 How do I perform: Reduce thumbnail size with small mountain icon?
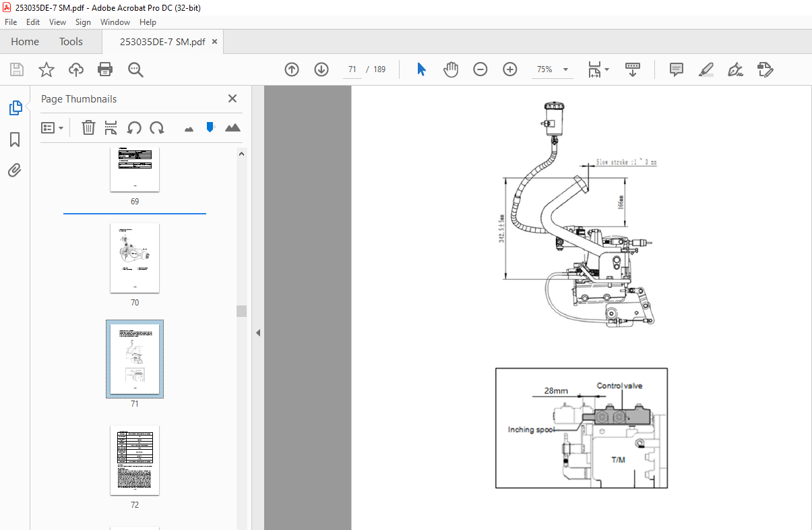tap(189, 128)
